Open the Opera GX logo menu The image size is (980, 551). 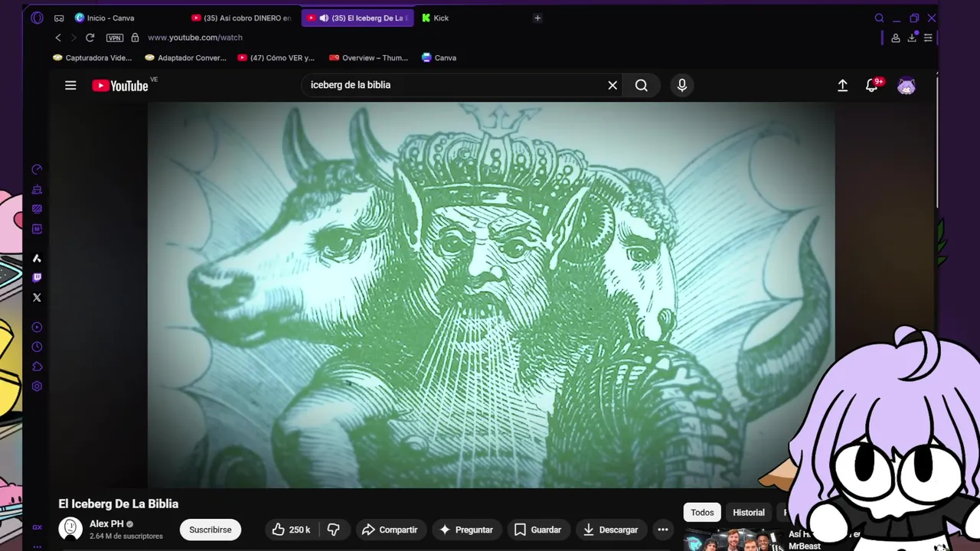pyautogui.click(x=37, y=18)
